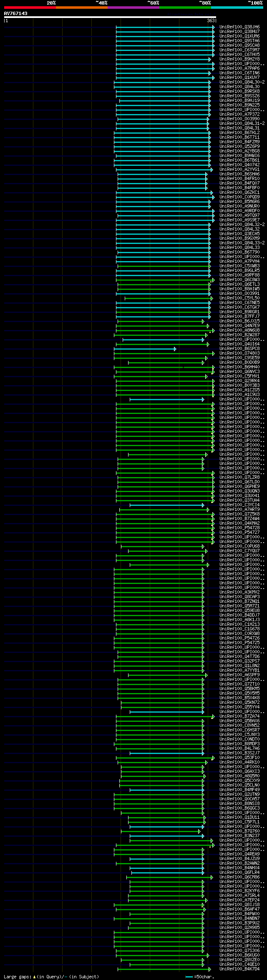
Task: Open hit UniRef100_Q9SCA8
Action: (239, 46)
